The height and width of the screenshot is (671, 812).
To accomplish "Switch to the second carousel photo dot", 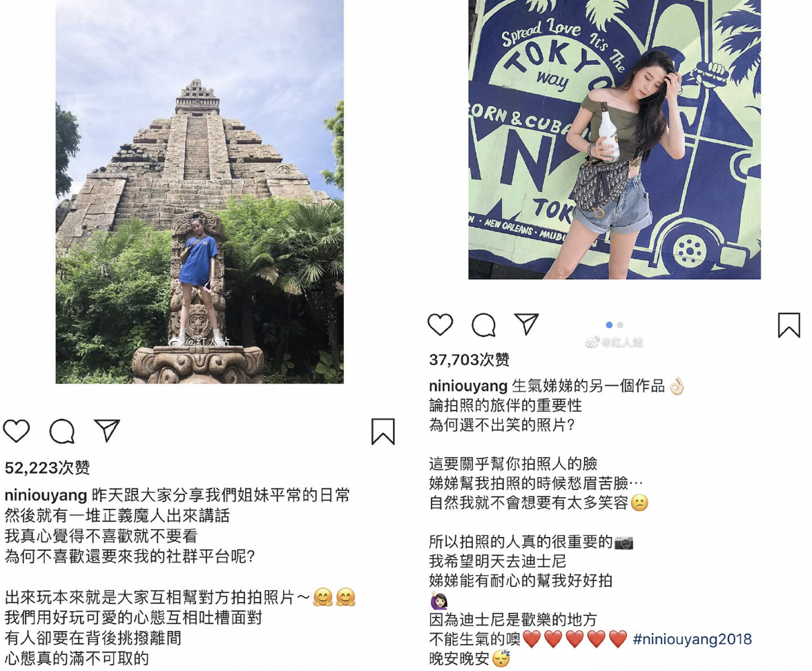I will 620,324.
